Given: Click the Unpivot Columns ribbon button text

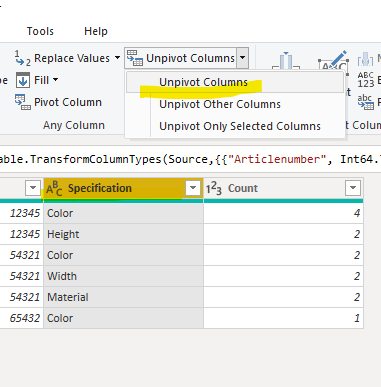Looking at the screenshot, I should tap(190, 58).
